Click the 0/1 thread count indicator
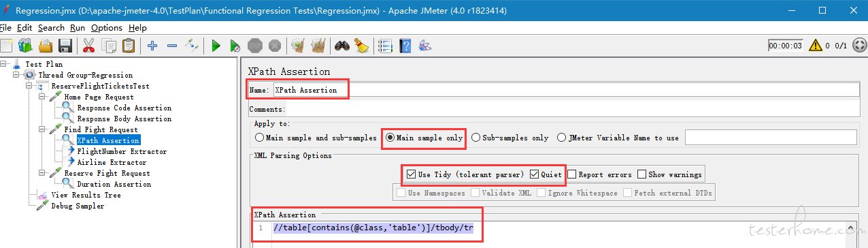Image resolution: width=868 pixels, height=248 pixels. point(841,46)
